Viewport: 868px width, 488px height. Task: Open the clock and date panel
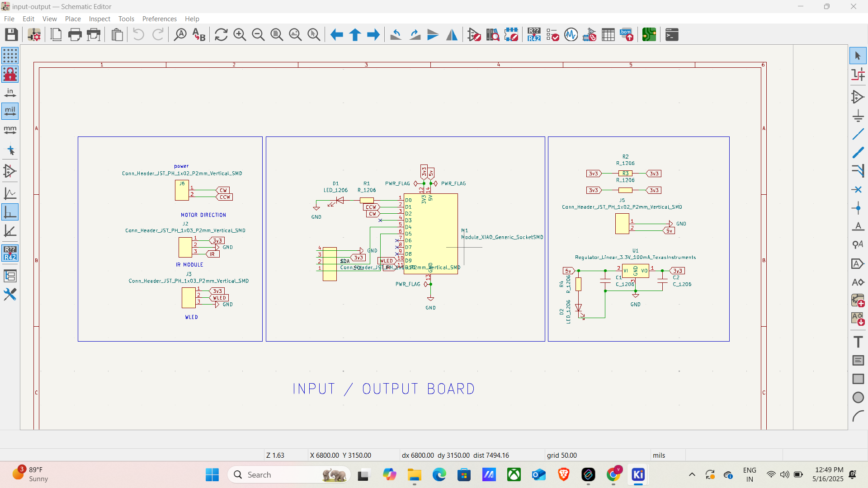(x=828, y=474)
